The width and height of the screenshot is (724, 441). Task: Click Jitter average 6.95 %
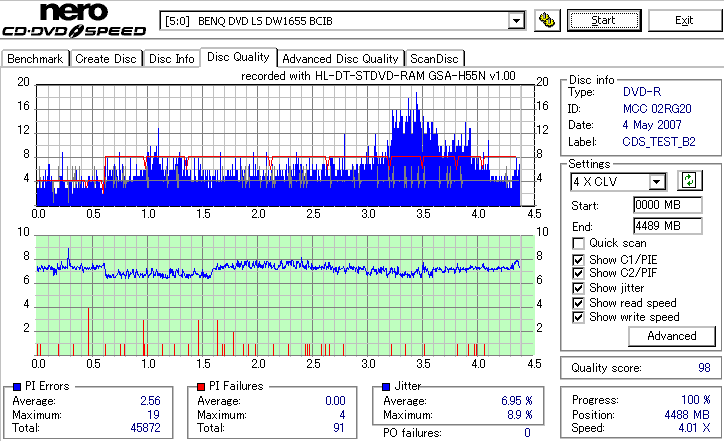(517, 401)
